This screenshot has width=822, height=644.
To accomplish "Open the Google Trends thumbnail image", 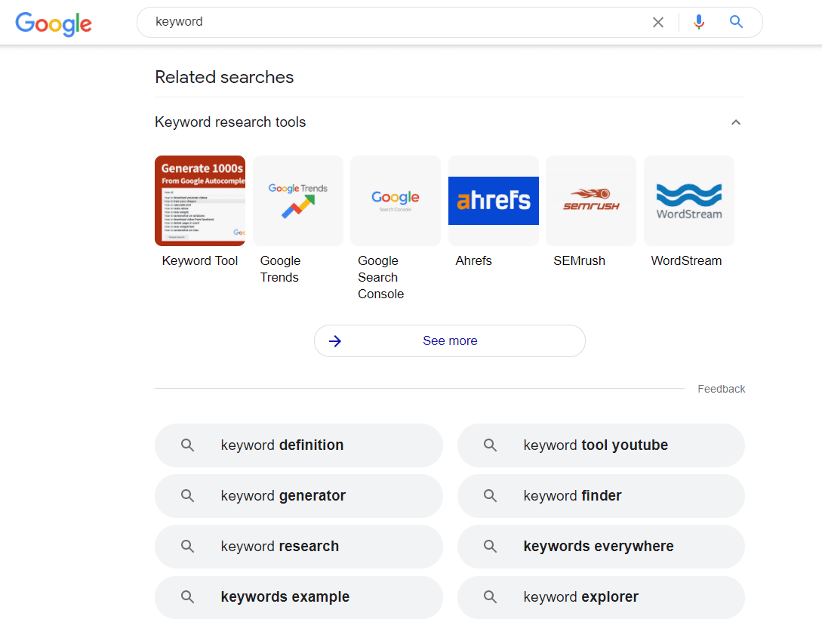I will 297,201.
